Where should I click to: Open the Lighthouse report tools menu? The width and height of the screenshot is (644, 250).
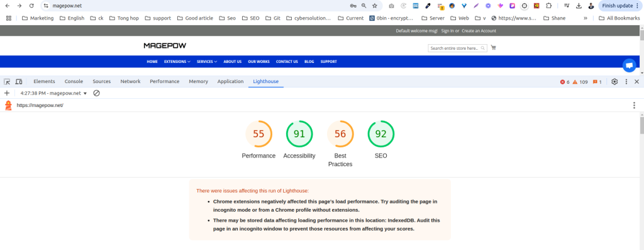pos(635,105)
